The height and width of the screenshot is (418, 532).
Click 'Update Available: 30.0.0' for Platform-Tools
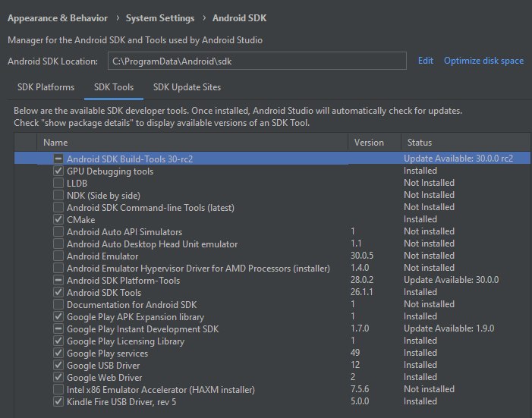click(452, 280)
